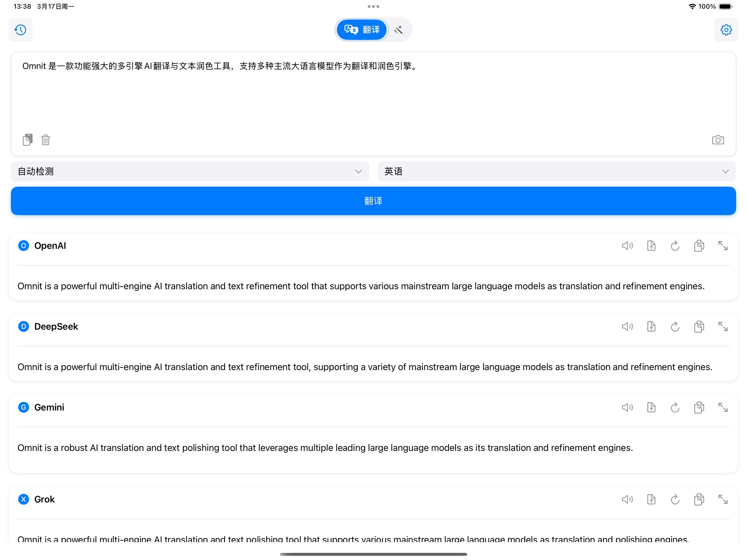Switch to polish mode wand tab

tap(398, 30)
